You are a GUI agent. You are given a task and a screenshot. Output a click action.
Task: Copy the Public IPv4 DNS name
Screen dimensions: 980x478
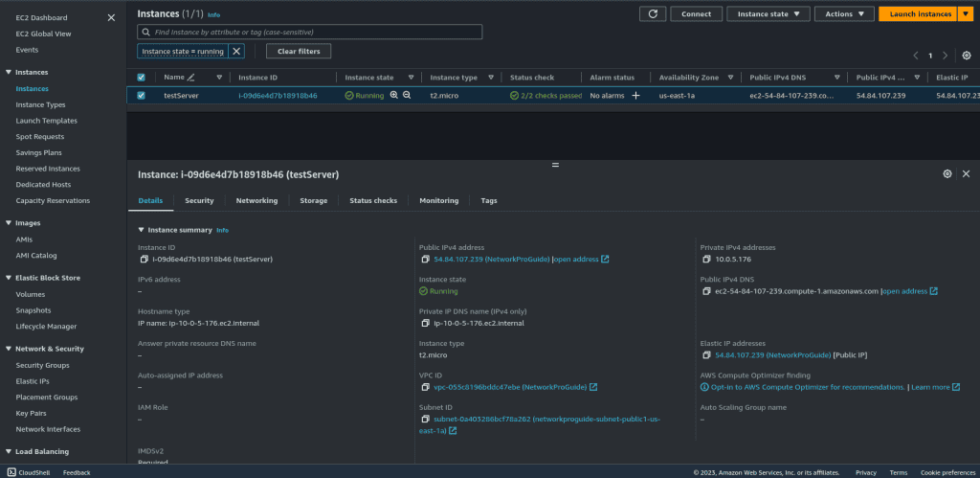click(707, 291)
